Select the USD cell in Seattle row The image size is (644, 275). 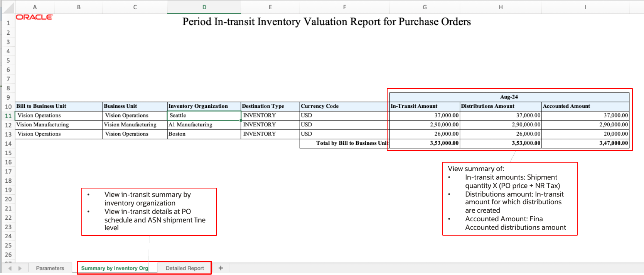(344, 115)
